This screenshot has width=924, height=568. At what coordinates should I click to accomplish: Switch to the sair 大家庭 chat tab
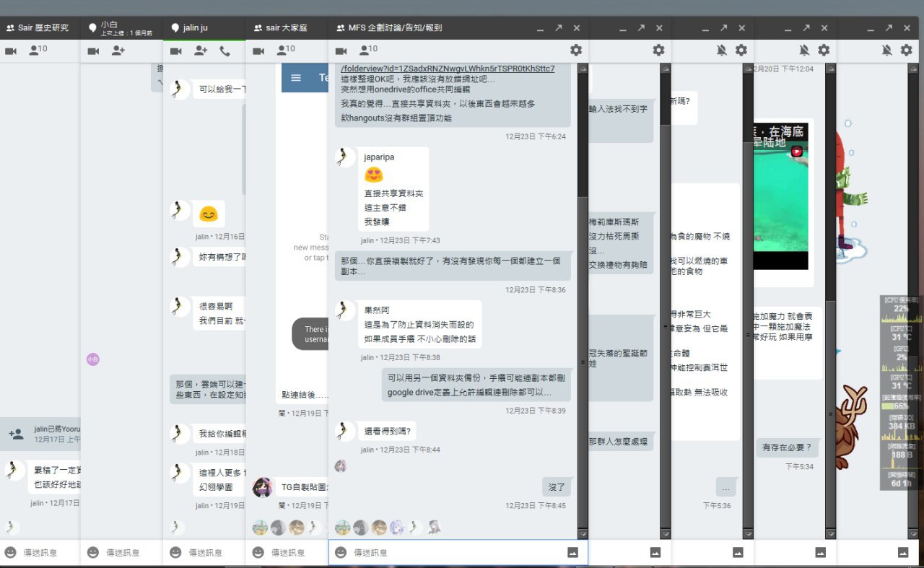287,28
